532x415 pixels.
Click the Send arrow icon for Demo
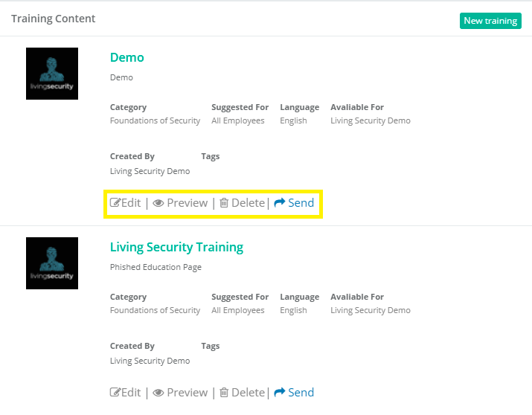(x=280, y=202)
